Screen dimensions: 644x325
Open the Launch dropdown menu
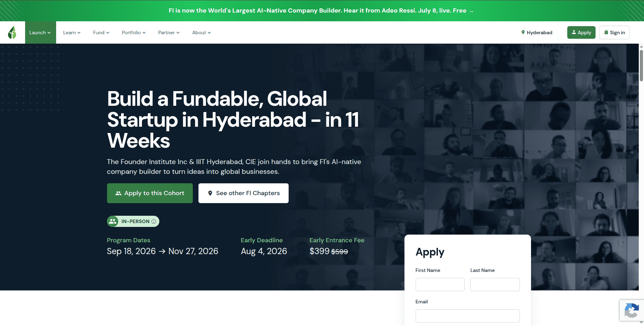pyautogui.click(x=40, y=32)
